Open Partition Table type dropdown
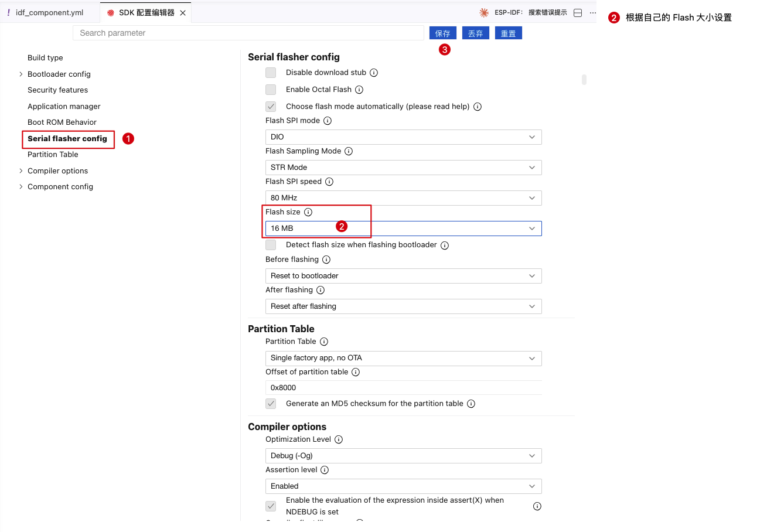 (404, 358)
